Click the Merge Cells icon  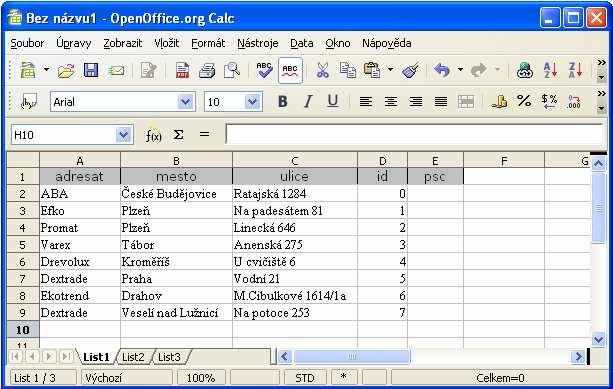pos(466,102)
